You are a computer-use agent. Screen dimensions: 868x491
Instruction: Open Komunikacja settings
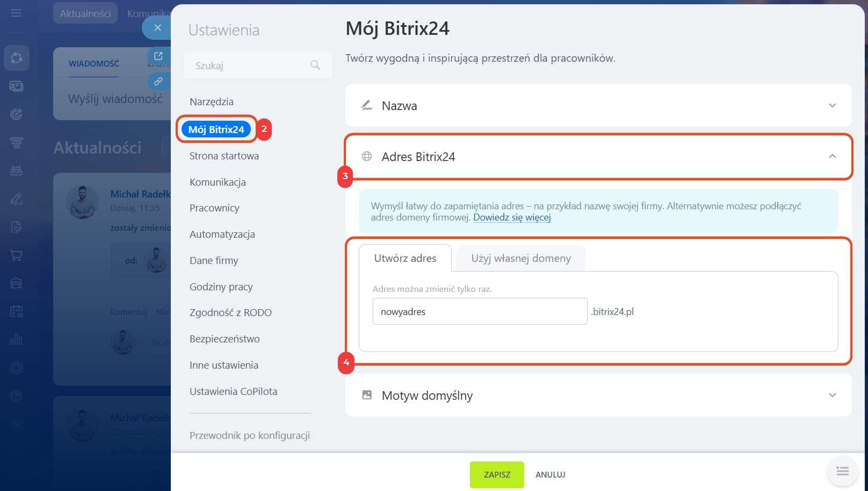[x=218, y=182]
